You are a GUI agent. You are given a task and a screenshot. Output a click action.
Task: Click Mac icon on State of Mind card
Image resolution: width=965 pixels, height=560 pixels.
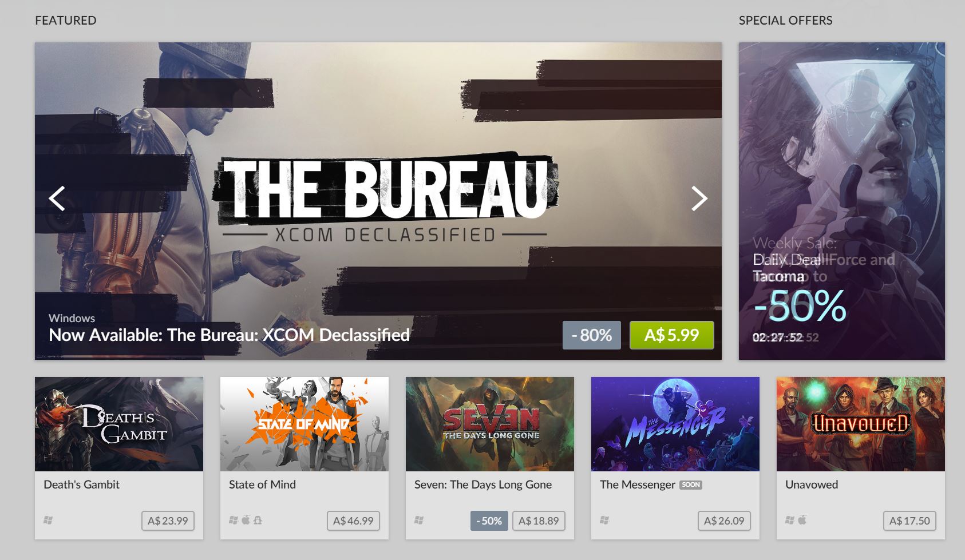pyautogui.click(x=246, y=520)
